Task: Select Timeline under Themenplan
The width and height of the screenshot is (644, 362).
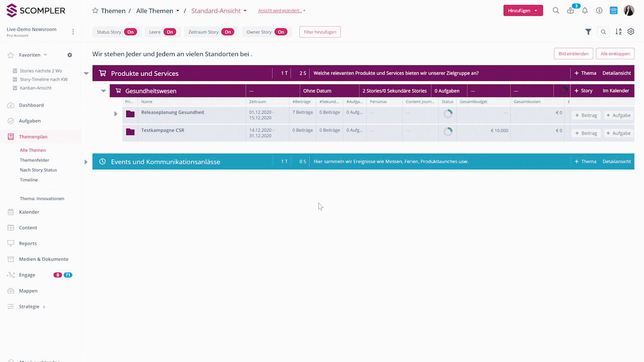Action: [x=29, y=180]
